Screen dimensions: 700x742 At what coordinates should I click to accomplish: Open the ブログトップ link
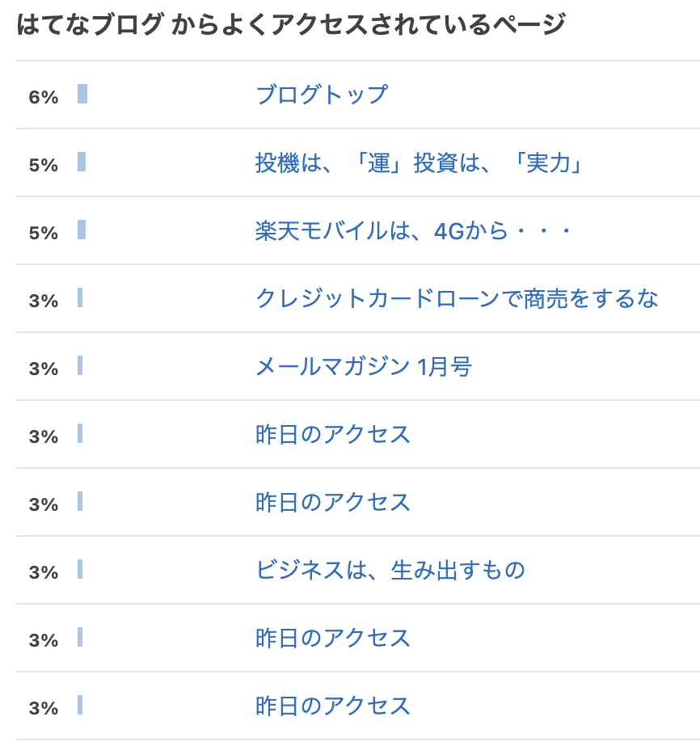pos(322,95)
